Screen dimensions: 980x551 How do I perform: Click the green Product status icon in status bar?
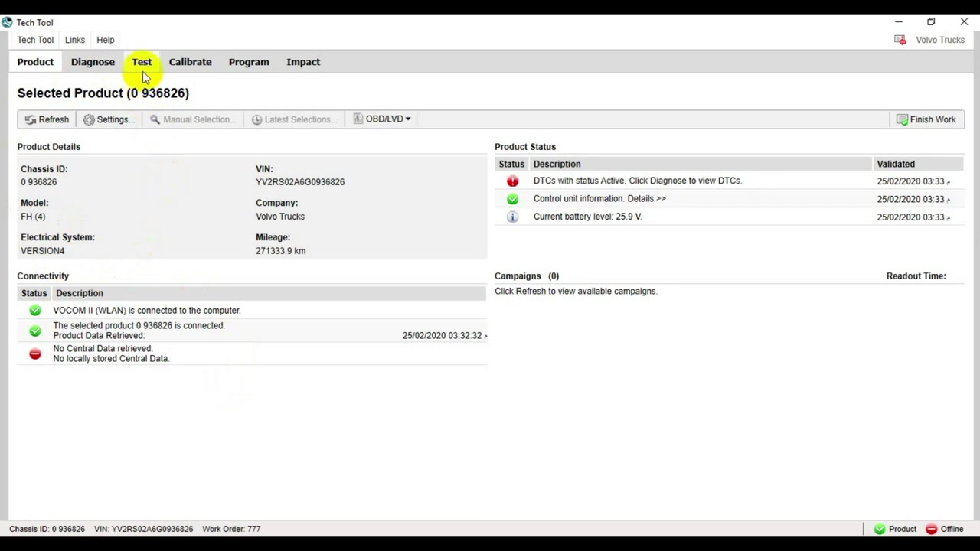880,529
